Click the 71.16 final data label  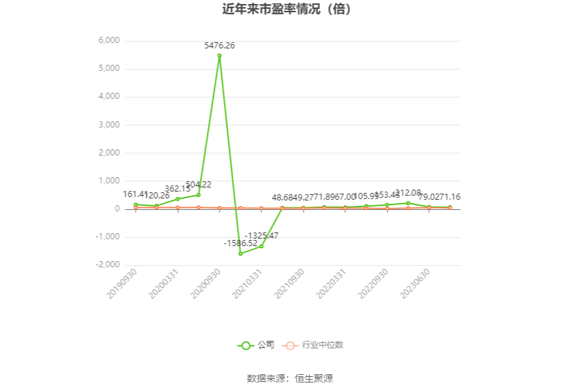pos(450,197)
